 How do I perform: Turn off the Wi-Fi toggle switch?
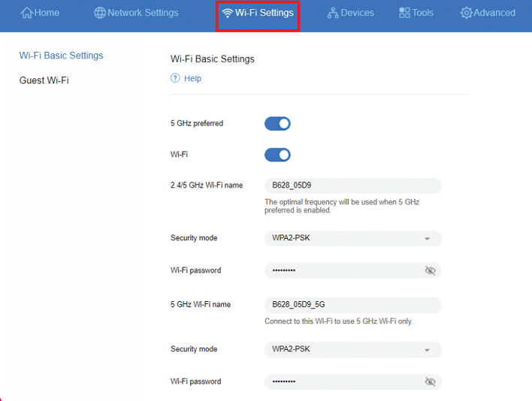(277, 155)
